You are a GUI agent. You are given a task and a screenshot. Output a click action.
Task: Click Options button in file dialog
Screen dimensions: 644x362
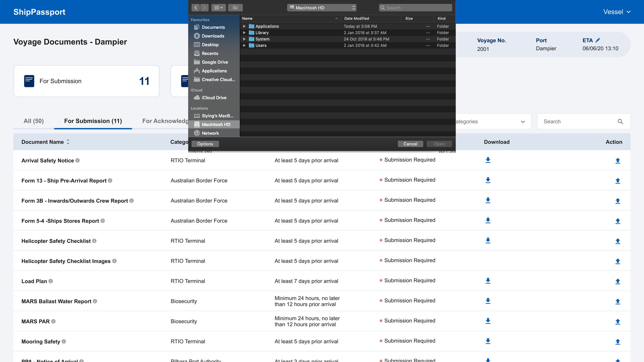205,144
